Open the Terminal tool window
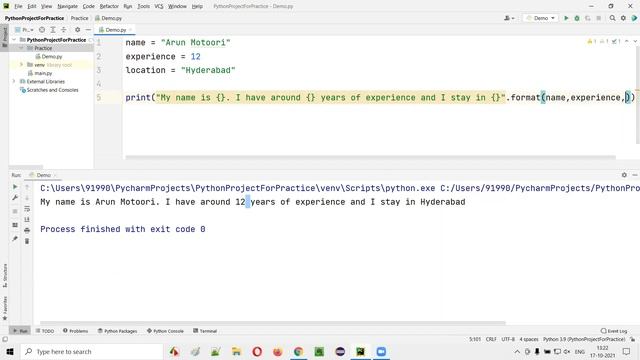The height and width of the screenshot is (360, 640). point(205,331)
